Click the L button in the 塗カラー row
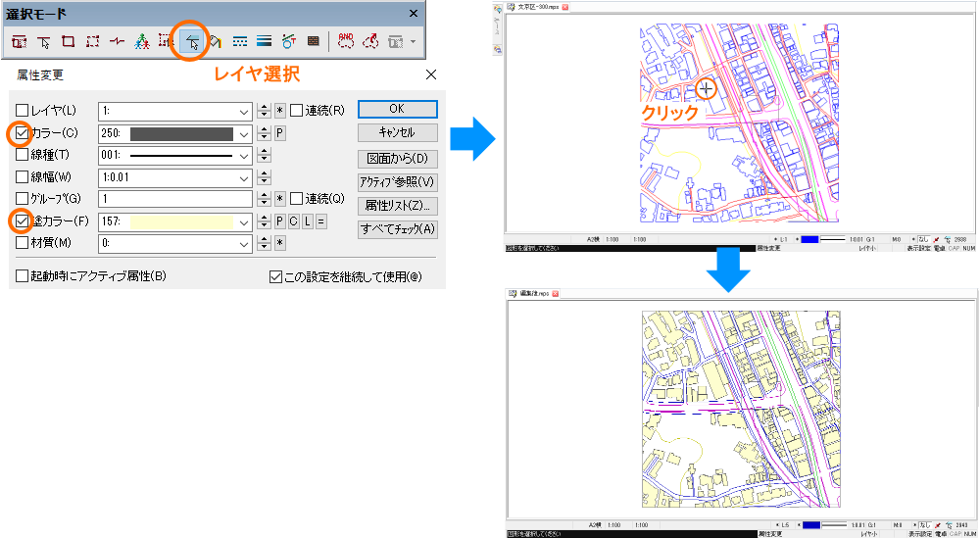Image resolution: width=980 pixels, height=539 pixels. pyautogui.click(x=308, y=221)
